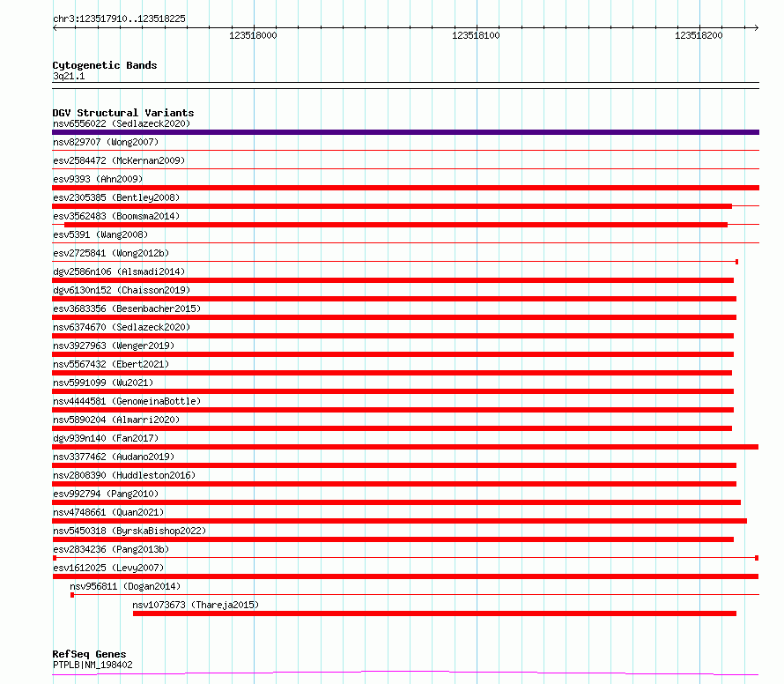
Task: Click the nsv6374670 (Sedlazeck2020) label
Action: [x=122, y=327]
